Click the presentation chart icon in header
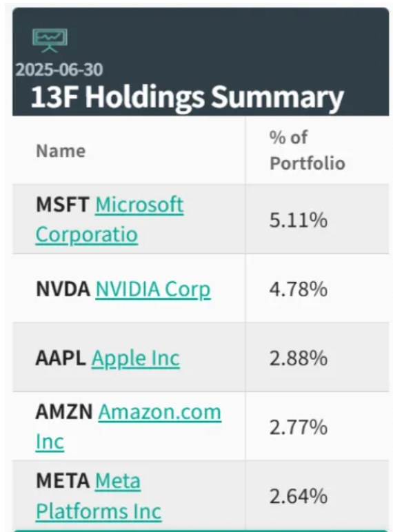The width and height of the screenshot is (393, 532). (x=50, y=41)
